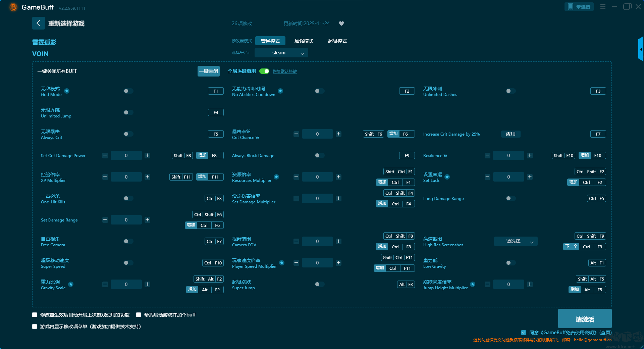Screen dimensions: 644x349
Task: Switch to super mode tab 超级模式
Action: pyautogui.click(x=337, y=41)
